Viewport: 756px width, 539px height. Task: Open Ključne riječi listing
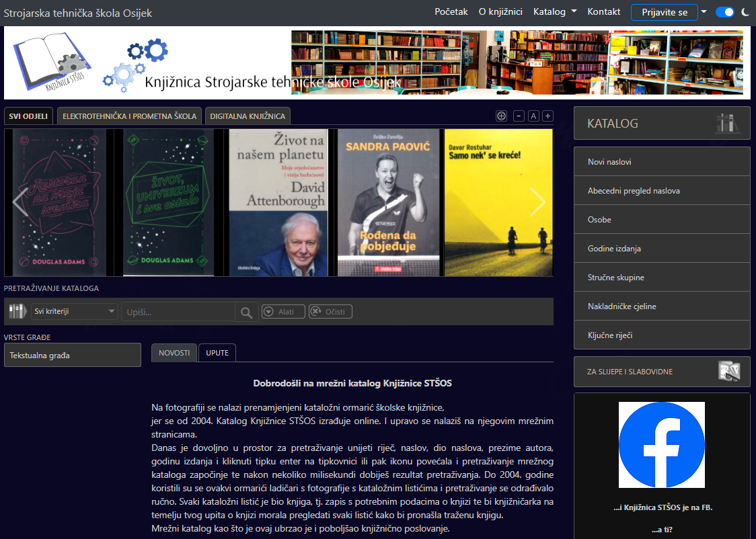pos(662,335)
